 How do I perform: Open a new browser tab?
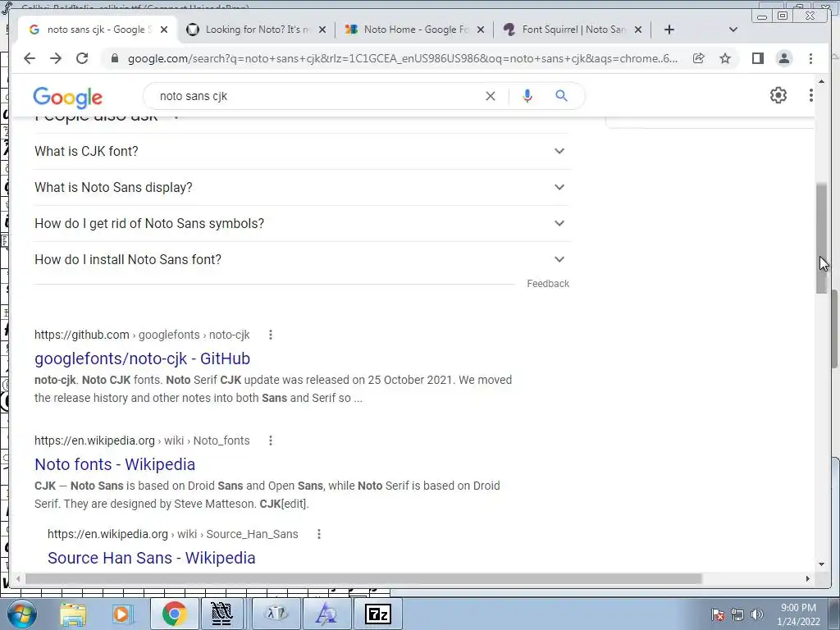669,30
